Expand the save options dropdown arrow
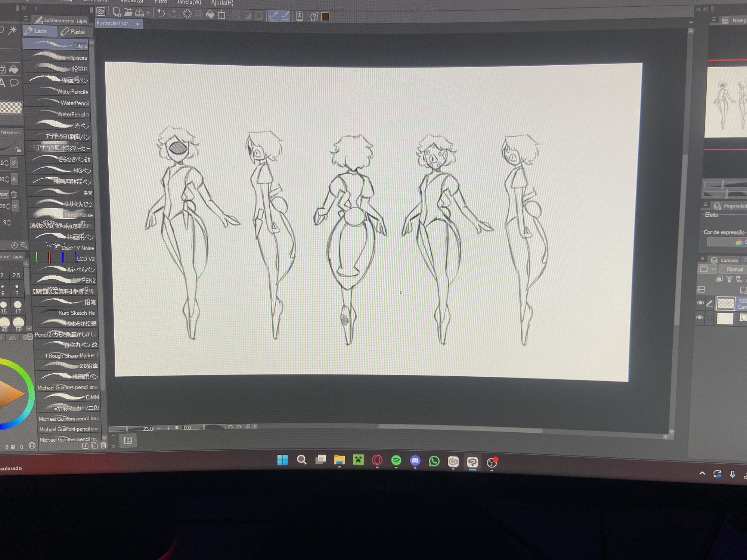Image resolution: width=747 pixels, height=560 pixels. click(x=148, y=13)
